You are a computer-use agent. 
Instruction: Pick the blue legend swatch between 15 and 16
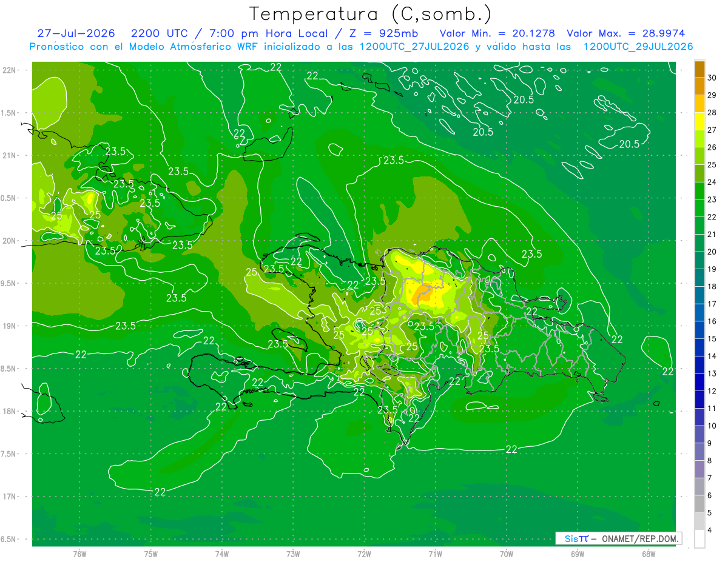point(699,330)
